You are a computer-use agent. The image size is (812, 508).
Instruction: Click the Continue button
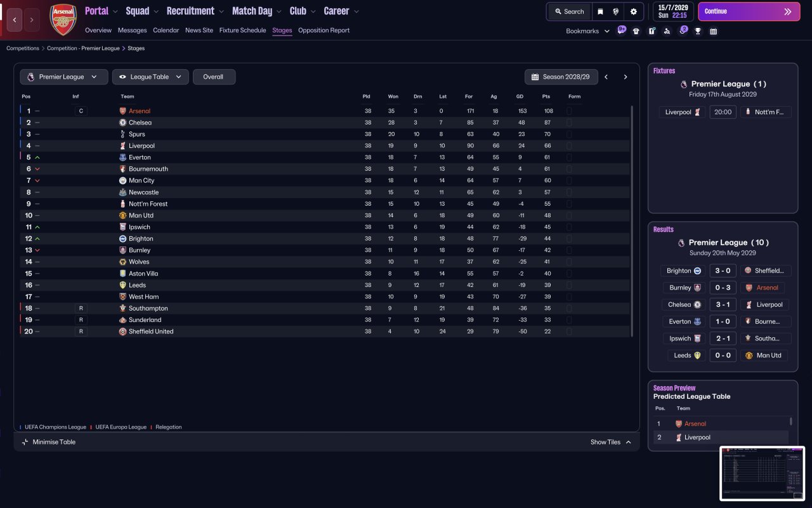point(749,11)
